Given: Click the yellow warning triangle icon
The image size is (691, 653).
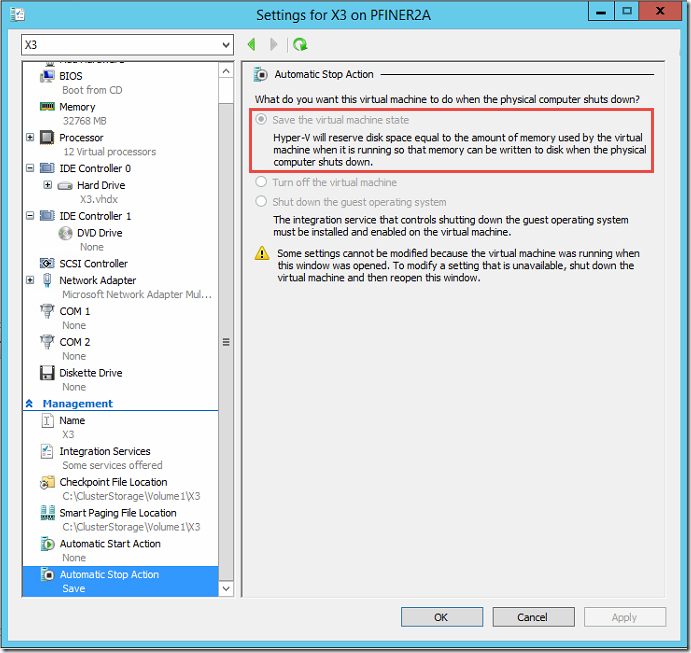Looking at the screenshot, I should click(x=262, y=254).
